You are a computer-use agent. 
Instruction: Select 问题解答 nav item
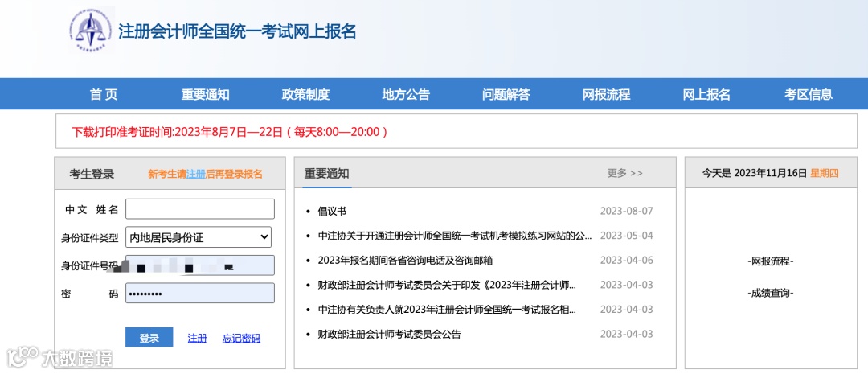(506, 95)
